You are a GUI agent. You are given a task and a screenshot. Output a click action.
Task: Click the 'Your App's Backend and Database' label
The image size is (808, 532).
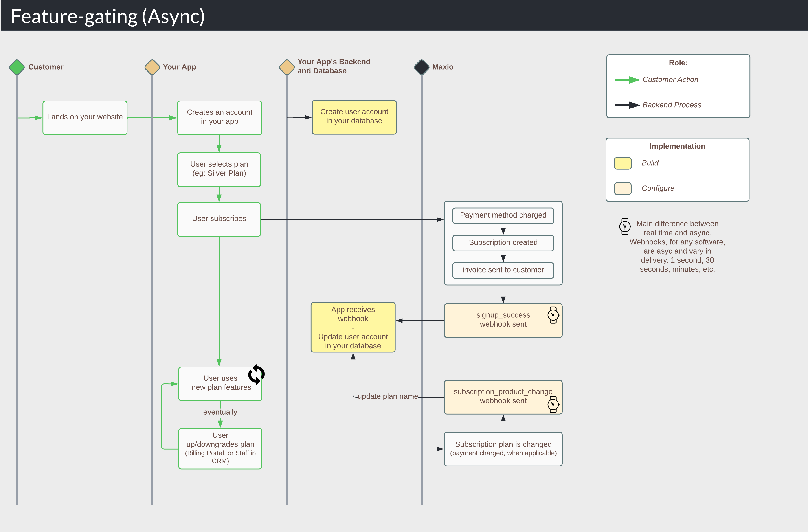(x=334, y=66)
